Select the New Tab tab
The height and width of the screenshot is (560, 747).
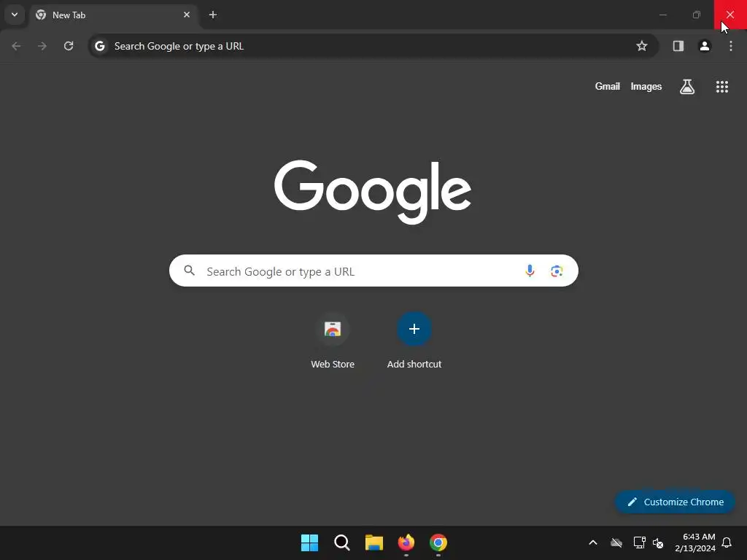pyautogui.click(x=113, y=15)
